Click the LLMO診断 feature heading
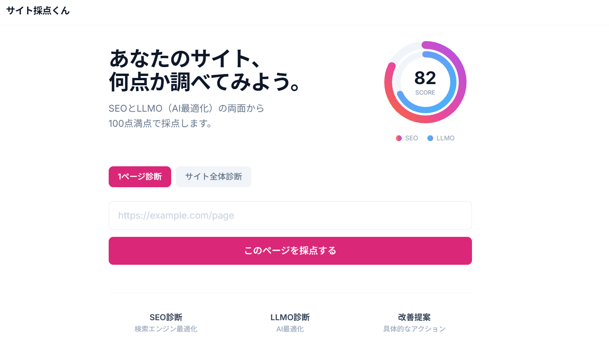The image size is (609, 364). (x=290, y=317)
